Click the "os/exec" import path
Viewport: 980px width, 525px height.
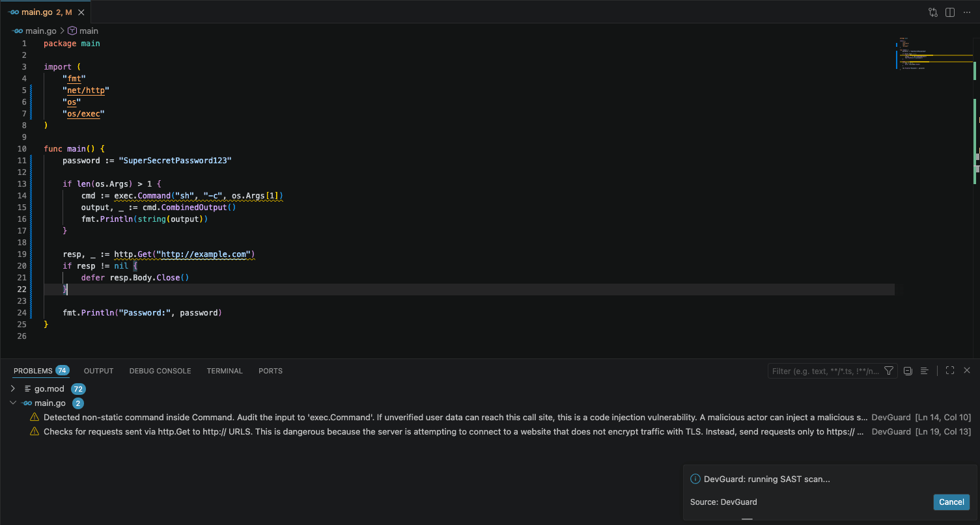[x=83, y=114]
